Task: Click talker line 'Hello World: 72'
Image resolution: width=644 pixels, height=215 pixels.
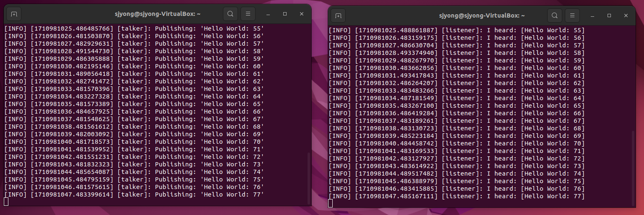Action: 134,157
